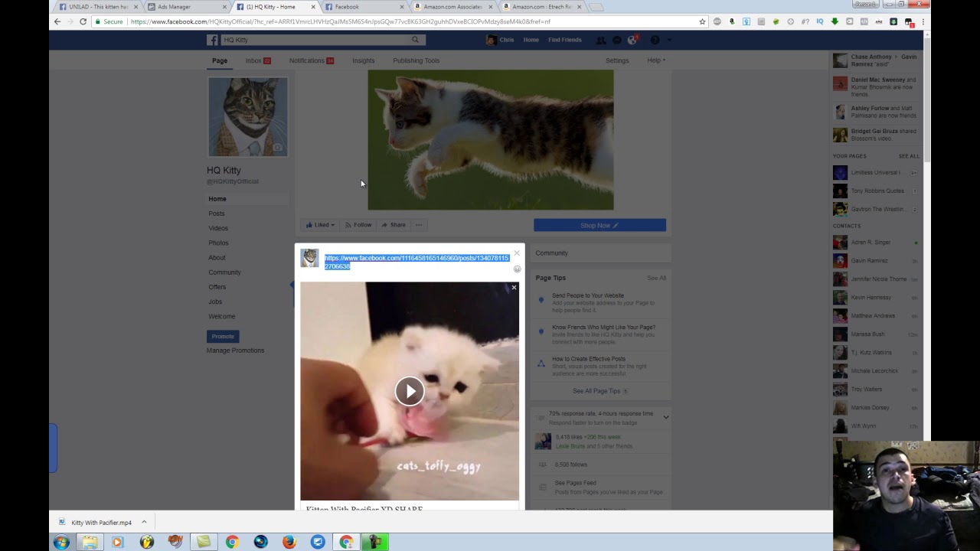Open the Publishing Tools tab
980x551 pixels.
tap(416, 60)
